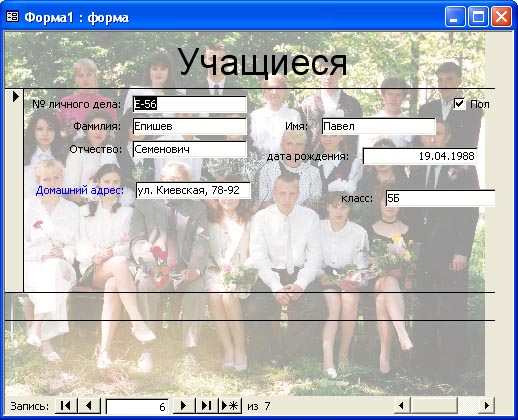Close the Форма1 window
The height and width of the screenshot is (420, 518).
click(x=501, y=16)
